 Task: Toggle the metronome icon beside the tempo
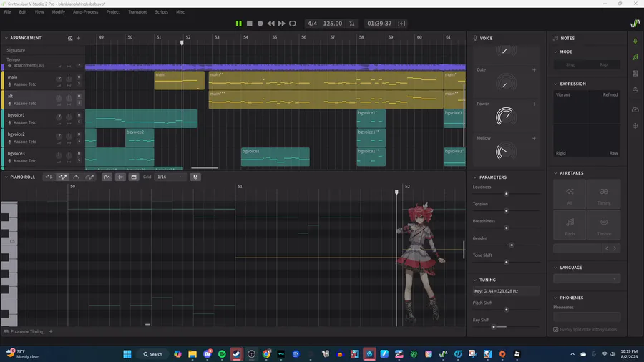click(352, 24)
